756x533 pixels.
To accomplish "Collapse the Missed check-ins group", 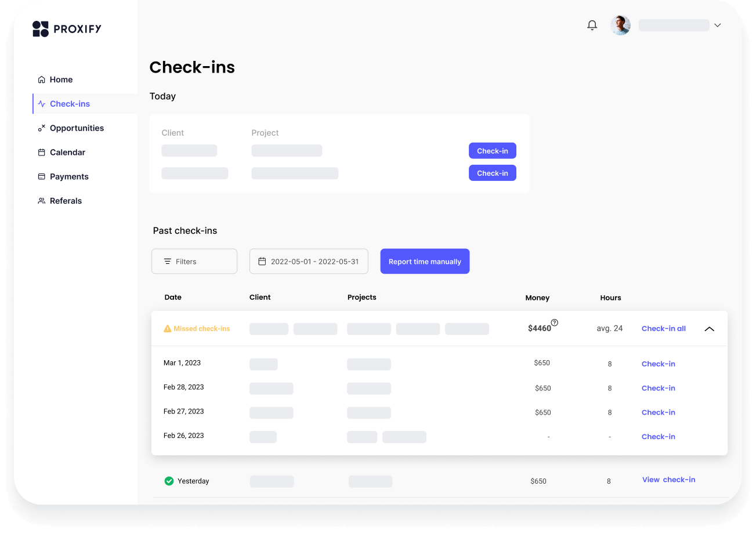I will click(x=709, y=328).
